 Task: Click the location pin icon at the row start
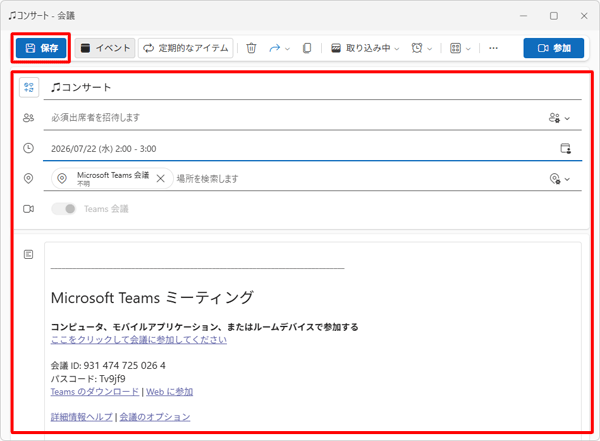pyautogui.click(x=28, y=178)
